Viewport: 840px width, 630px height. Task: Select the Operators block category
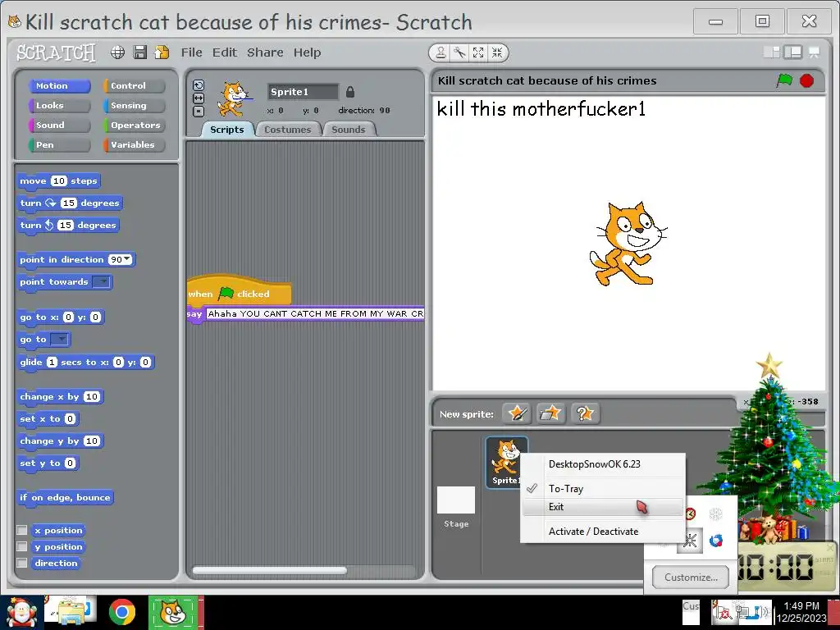click(x=134, y=125)
